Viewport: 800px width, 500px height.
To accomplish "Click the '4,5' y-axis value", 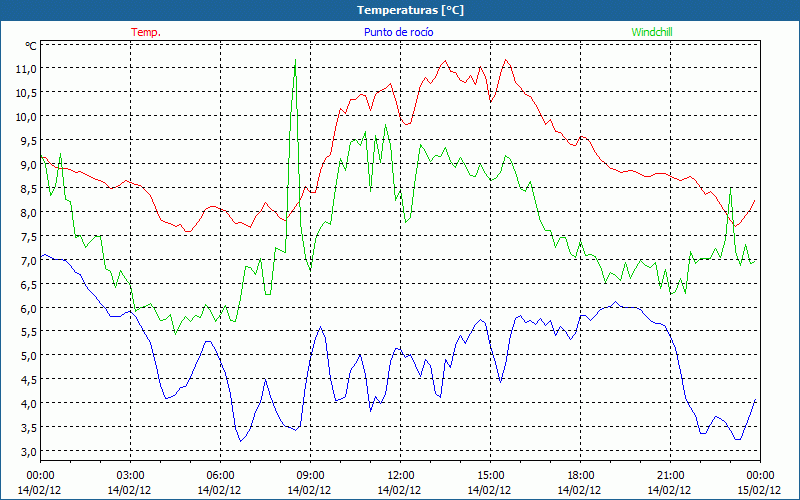I will point(28,380).
